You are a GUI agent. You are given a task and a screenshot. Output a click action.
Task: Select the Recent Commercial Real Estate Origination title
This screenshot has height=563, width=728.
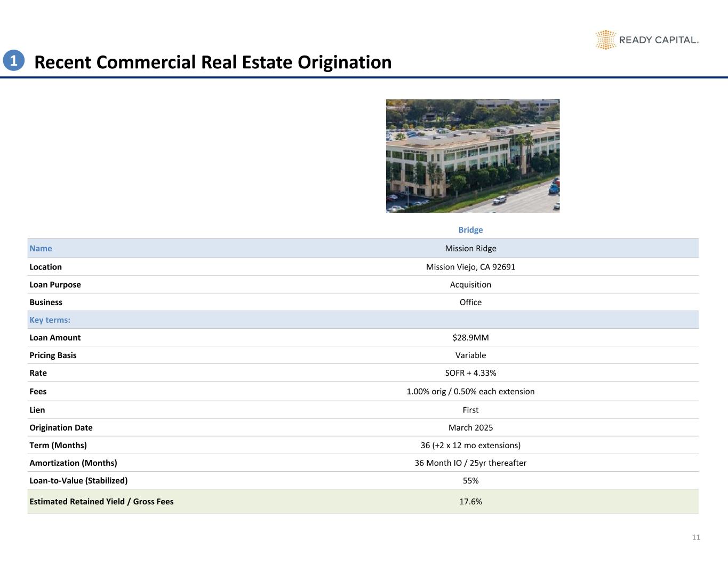click(213, 62)
